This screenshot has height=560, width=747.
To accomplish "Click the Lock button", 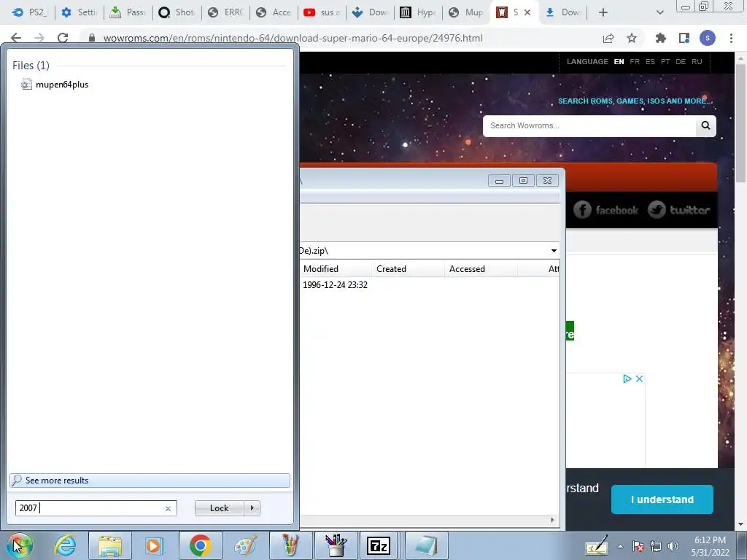I will click(x=219, y=508).
